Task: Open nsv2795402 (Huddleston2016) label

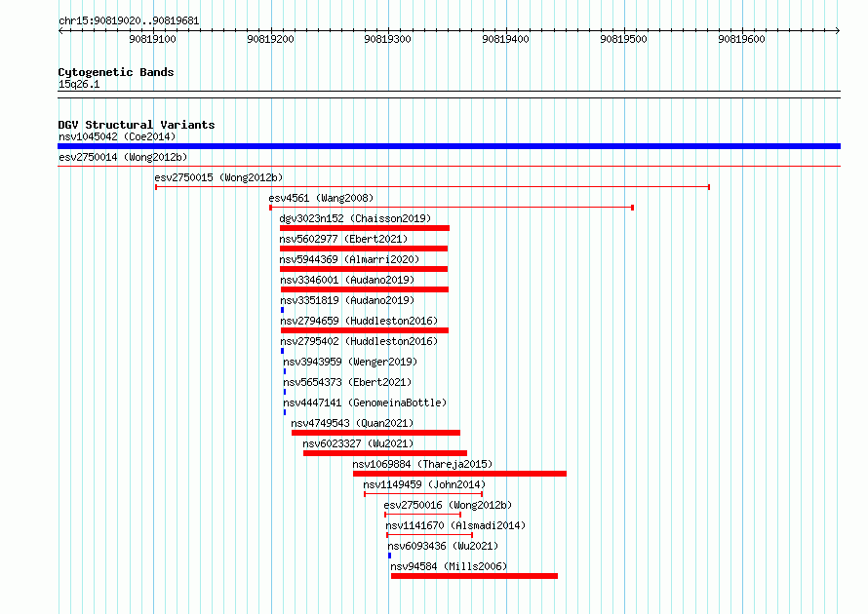Action: point(359,341)
